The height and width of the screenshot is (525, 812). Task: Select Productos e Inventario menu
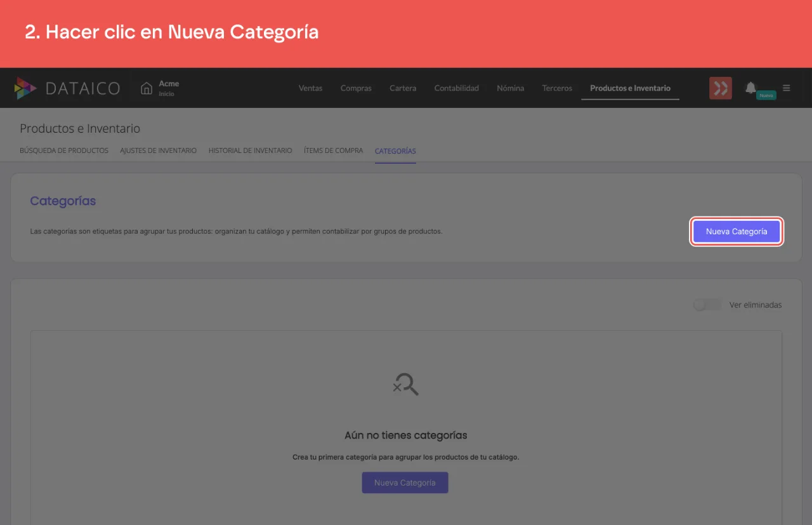click(630, 88)
